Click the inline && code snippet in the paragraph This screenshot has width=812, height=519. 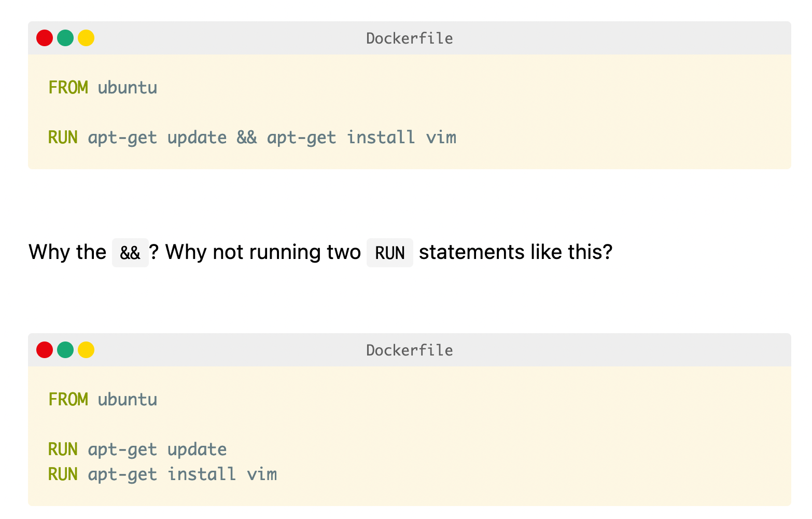pyautogui.click(x=130, y=253)
